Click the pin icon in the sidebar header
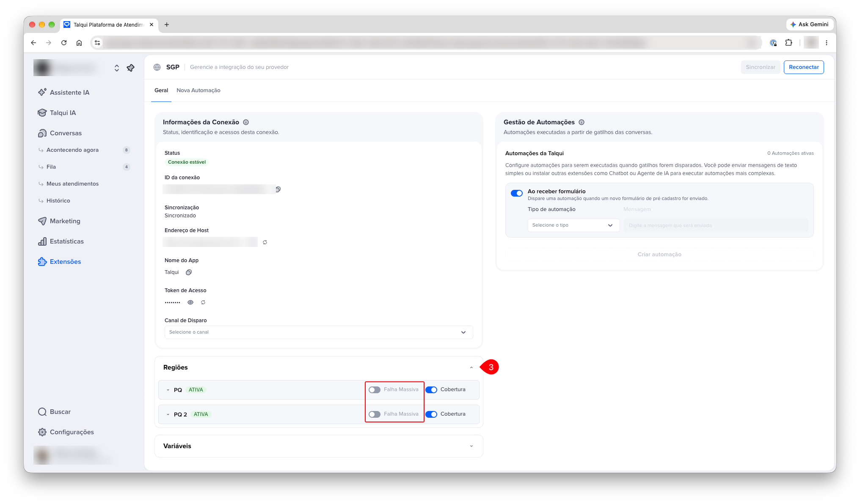The width and height of the screenshot is (860, 504). coord(131,68)
